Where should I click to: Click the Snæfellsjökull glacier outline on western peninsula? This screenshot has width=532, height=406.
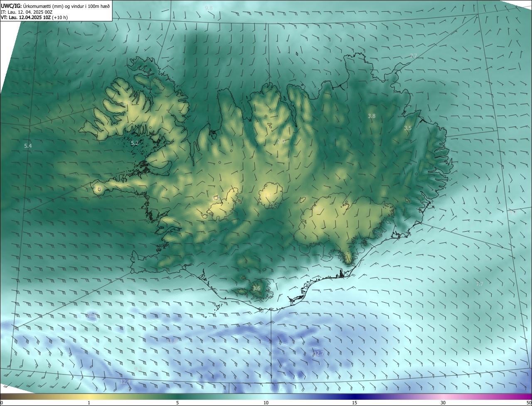point(99,189)
